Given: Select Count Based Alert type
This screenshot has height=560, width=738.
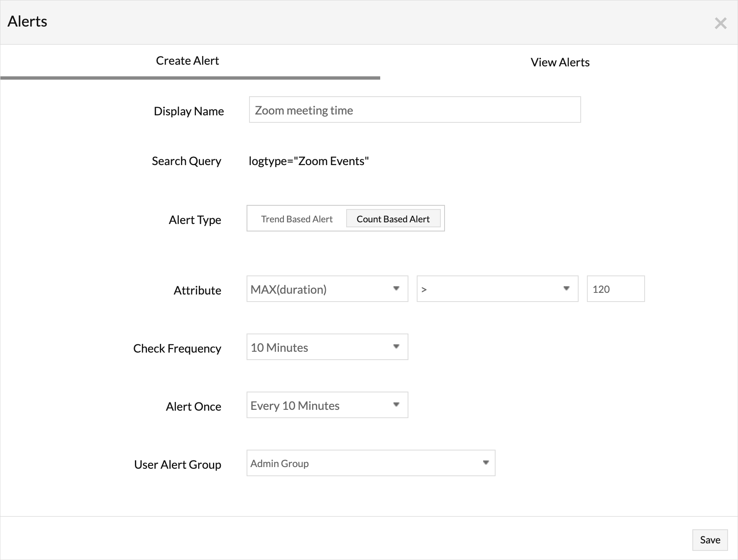Looking at the screenshot, I should [393, 219].
